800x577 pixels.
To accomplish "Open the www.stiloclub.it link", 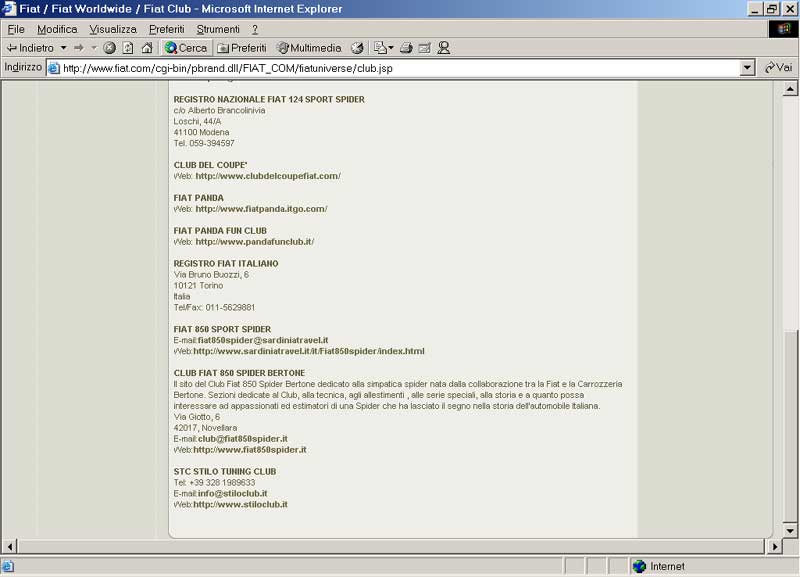I will (240, 504).
